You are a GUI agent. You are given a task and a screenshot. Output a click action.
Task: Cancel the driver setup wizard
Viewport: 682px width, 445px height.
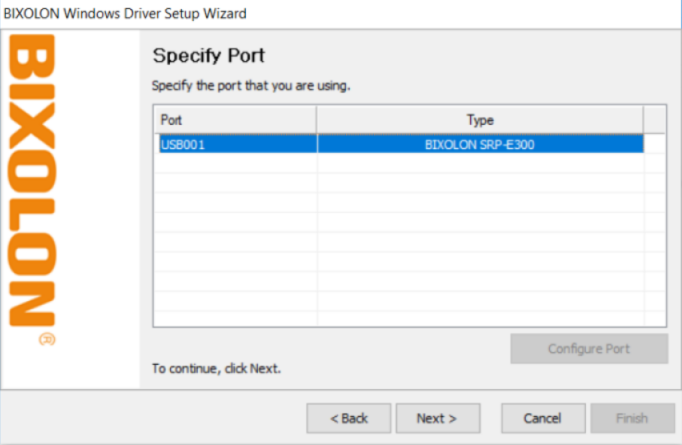543,418
